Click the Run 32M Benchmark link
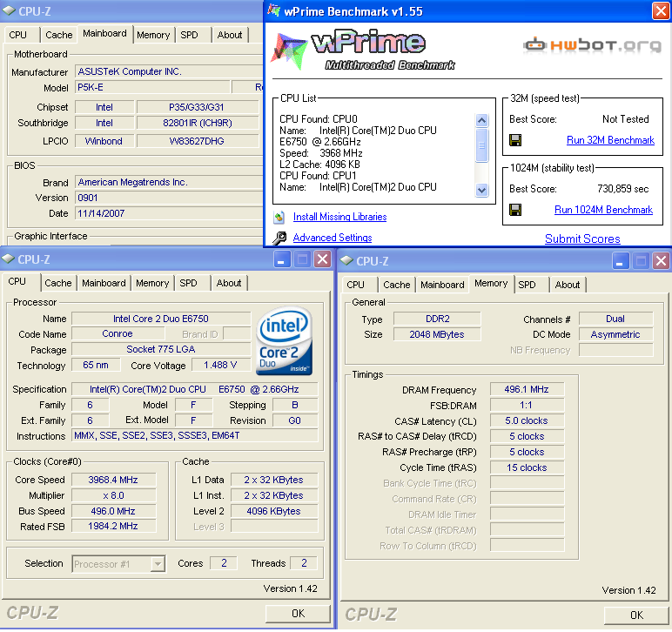 pos(610,140)
